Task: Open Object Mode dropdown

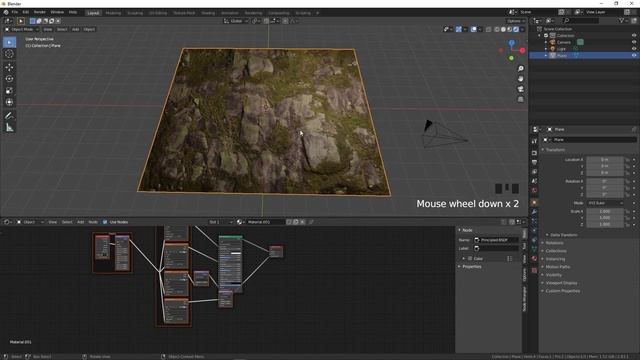Action: (22, 29)
